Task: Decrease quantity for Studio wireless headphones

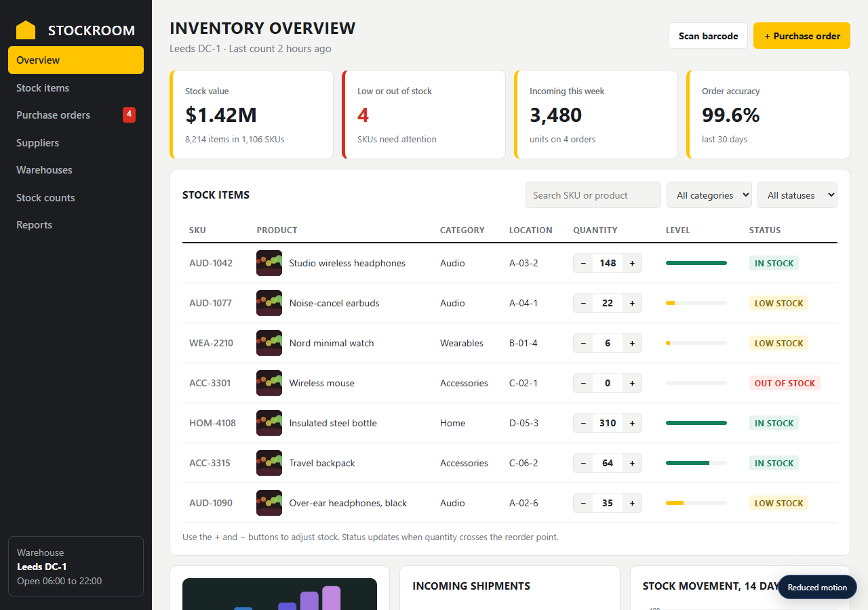Action: 583,263
